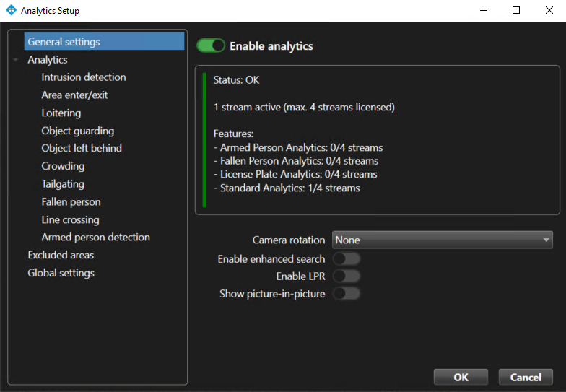
Task: Select Tailgating in the analytics list
Action: [x=63, y=184]
